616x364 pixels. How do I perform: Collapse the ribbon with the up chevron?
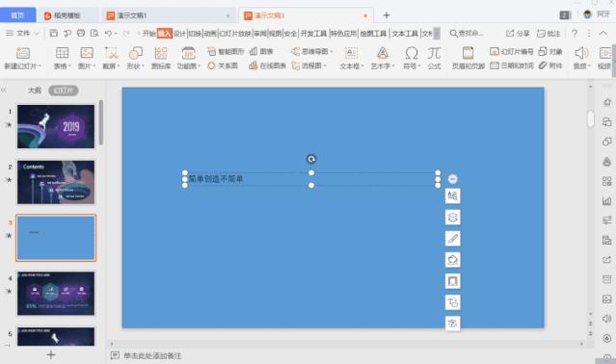[603, 34]
